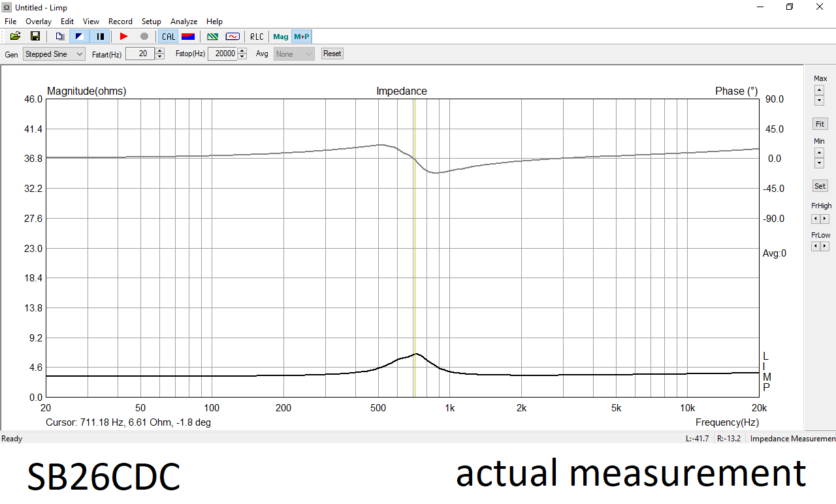This screenshot has height=504, width=836.
Task: Save the measurement with the floppy disk icon
Action: (x=35, y=37)
